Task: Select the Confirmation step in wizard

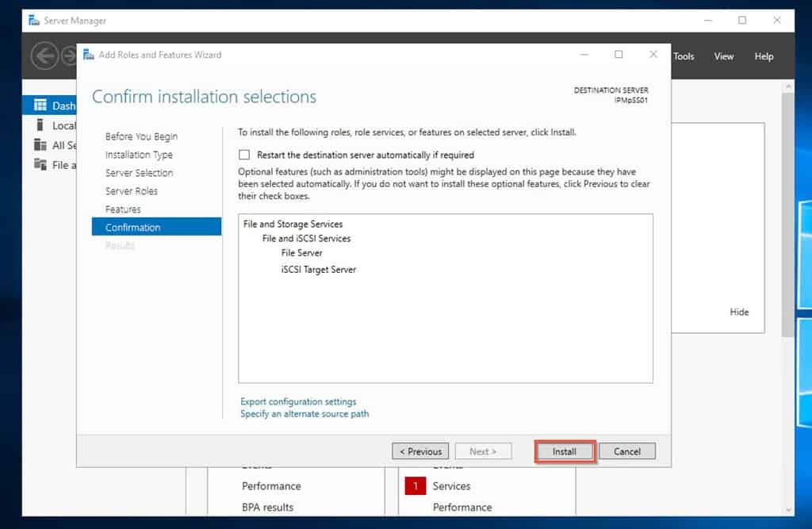Action: 156,226
